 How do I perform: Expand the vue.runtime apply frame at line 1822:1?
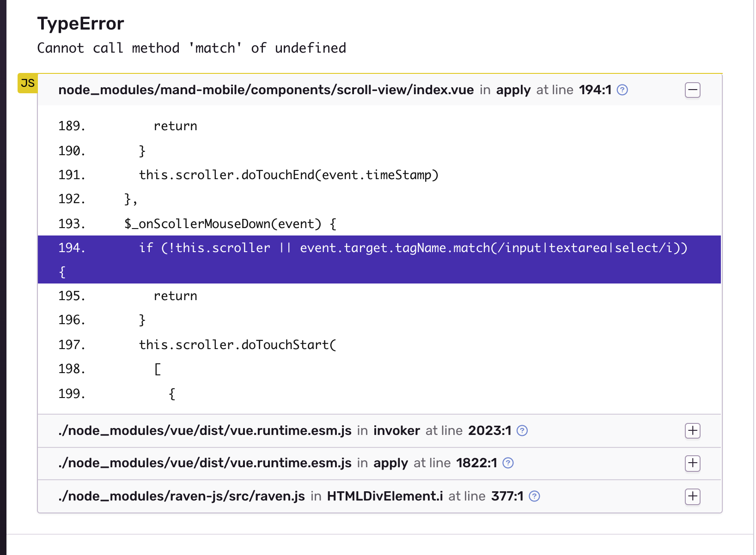(692, 463)
